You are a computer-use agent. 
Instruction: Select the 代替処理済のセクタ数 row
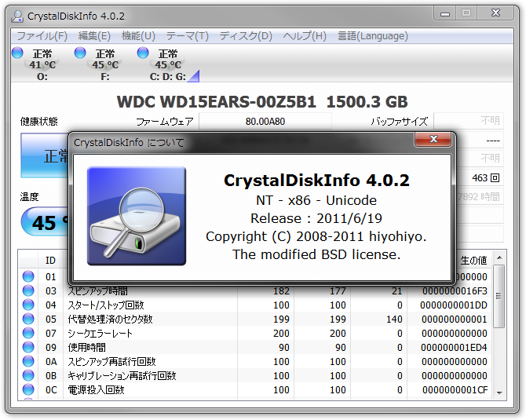(256, 319)
